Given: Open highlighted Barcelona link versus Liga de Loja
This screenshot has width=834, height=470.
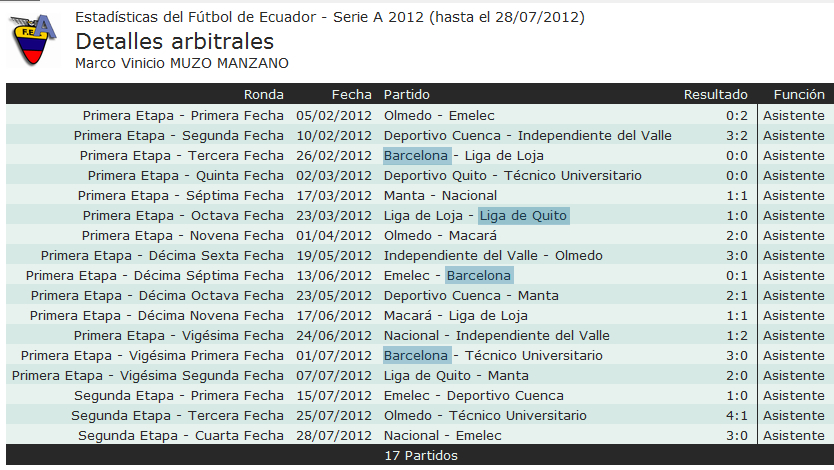Looking at the screenshot, I should [x=416, y=156].
